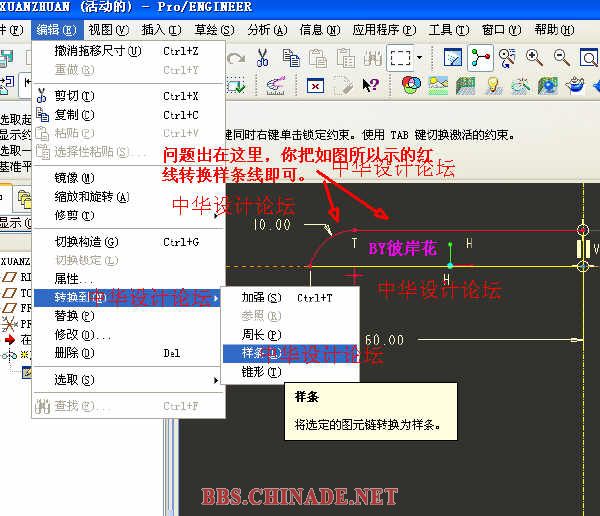
Task: Choose 复制(C) in the Edit menu
Action: [128, 114]
